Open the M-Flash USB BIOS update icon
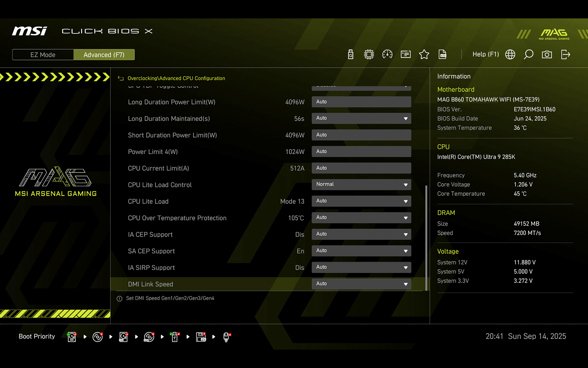This screenshot has width=588, height=368. click(x=351, y=54)
